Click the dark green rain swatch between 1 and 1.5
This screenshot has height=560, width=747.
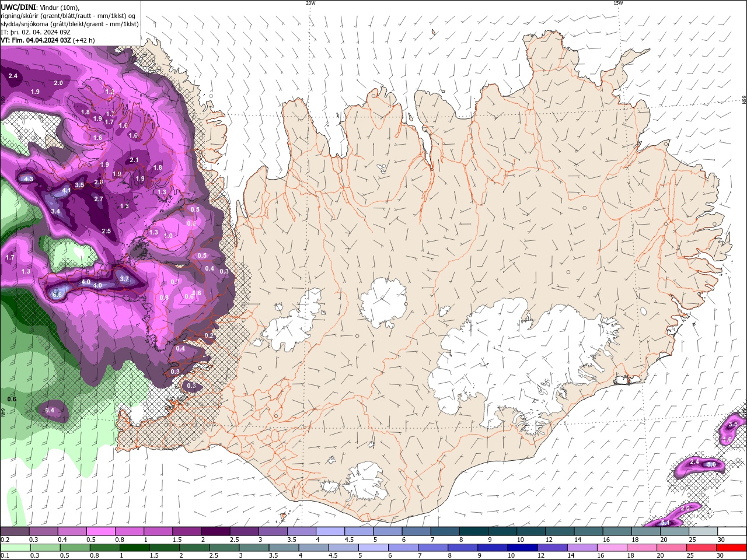[134, 548]
